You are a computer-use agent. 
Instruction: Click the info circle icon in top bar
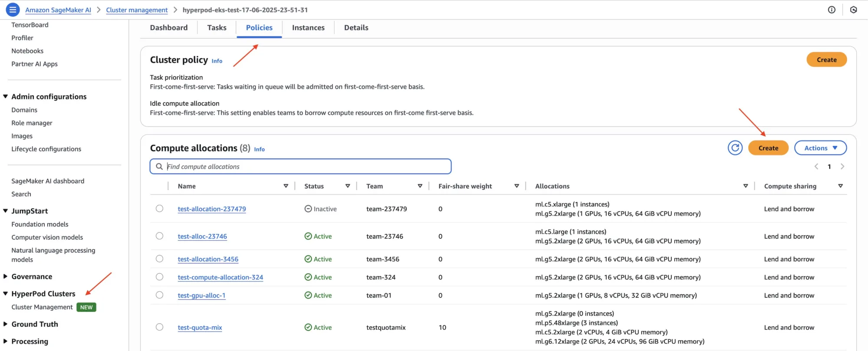[x=832, y=10]
